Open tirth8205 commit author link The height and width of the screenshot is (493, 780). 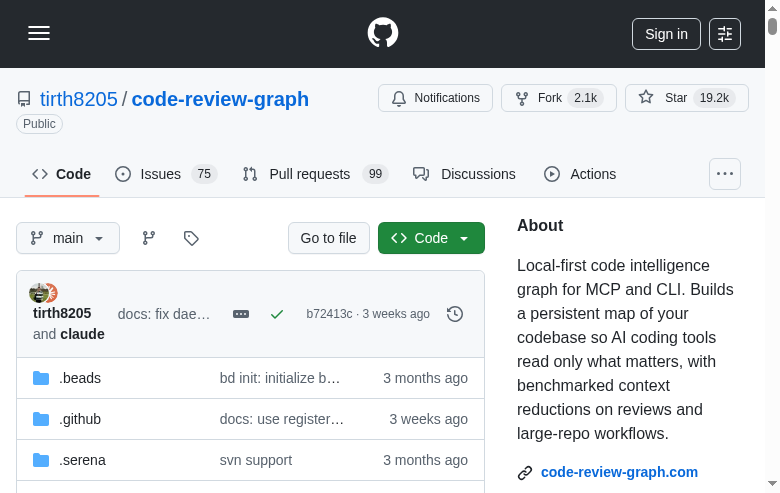point(62,313)
